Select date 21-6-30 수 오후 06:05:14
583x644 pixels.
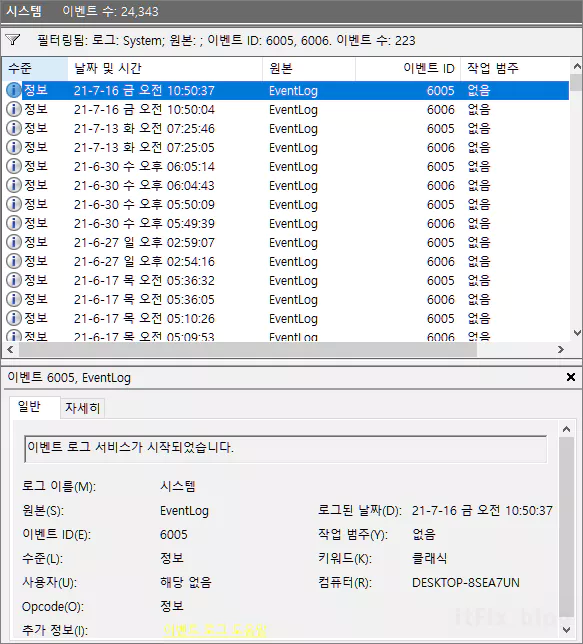[x=144, y=166]
